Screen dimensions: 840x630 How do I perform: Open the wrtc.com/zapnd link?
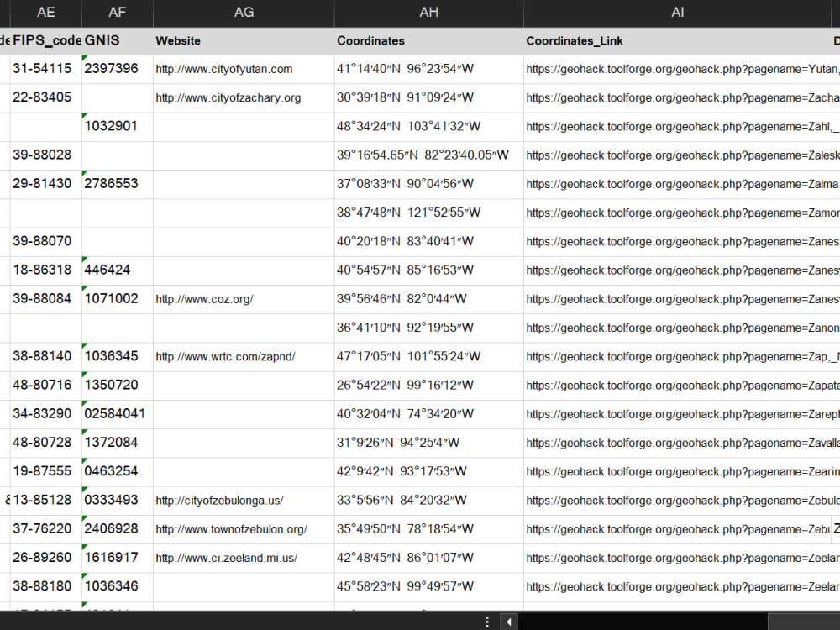tap(225, 357)
